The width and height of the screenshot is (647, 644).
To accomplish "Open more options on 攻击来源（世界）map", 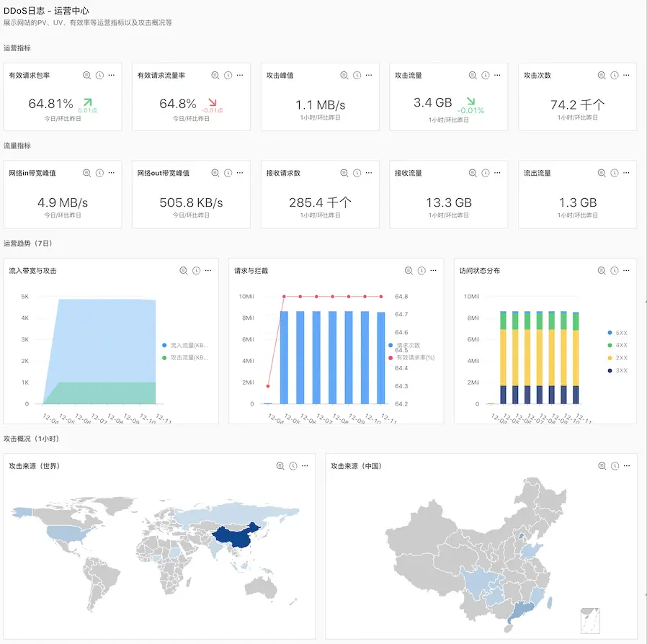I will pos(305,466).
